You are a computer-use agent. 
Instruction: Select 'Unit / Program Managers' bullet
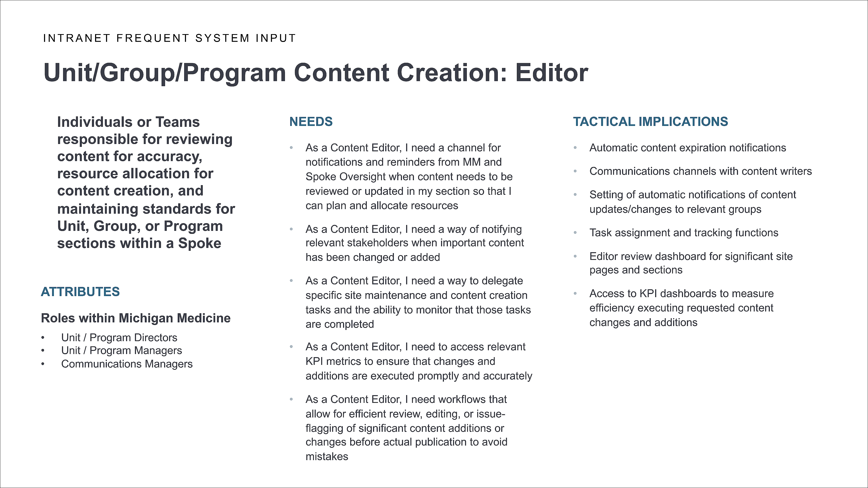point(121,351)
